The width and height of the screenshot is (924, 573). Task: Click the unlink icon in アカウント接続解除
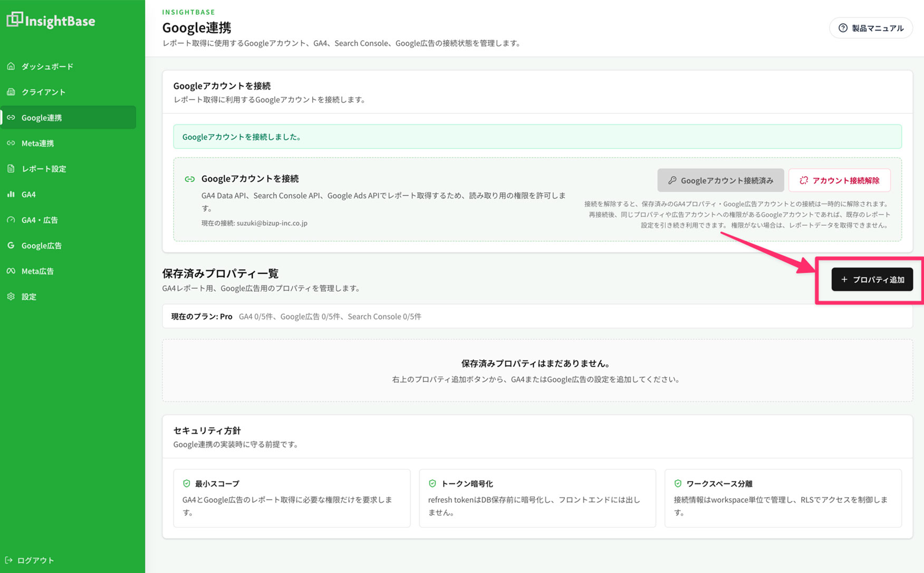coord(804,180)
